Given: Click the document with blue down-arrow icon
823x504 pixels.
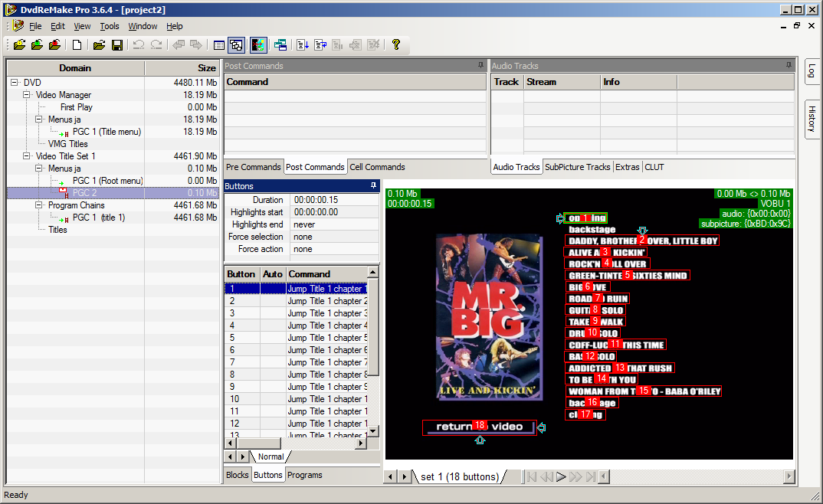Looking at the screenshot, I should [x=303, y=45].
